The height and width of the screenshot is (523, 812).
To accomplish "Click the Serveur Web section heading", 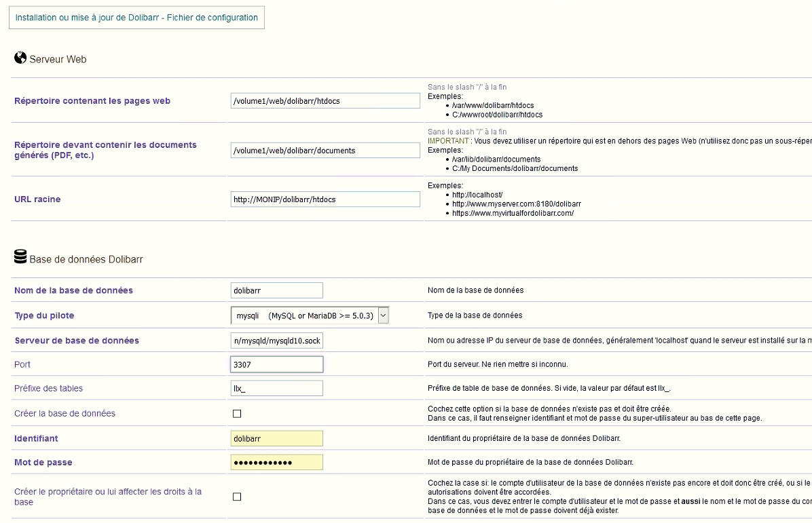I will (x=58, y=60).
